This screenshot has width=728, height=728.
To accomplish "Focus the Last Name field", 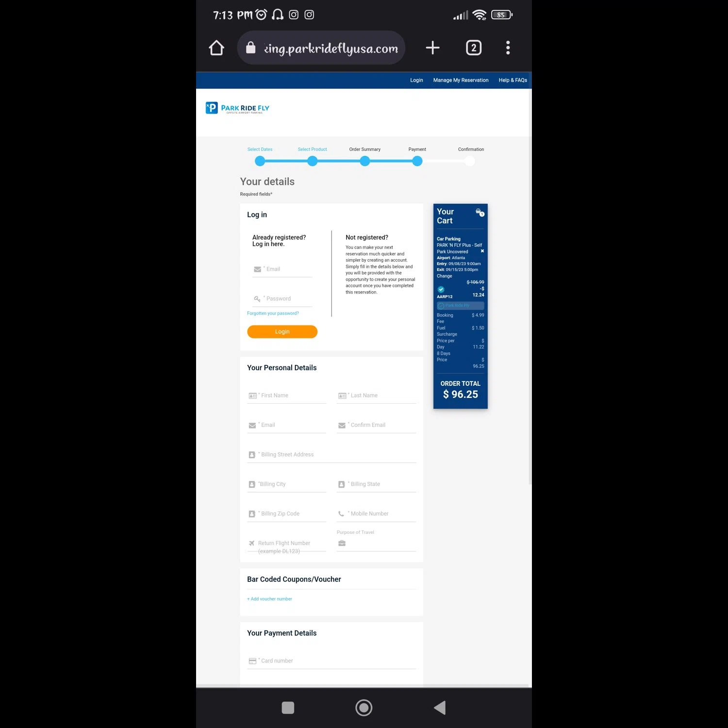I will coord(376,396).
